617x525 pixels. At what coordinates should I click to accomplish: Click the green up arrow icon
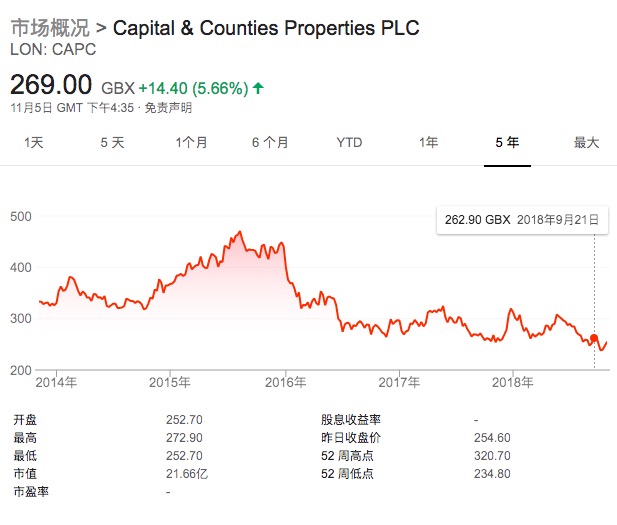point(258,88)
